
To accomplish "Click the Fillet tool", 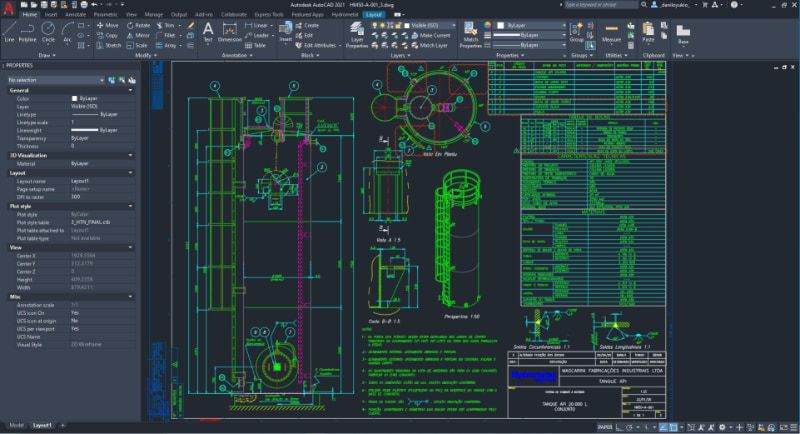I will coord(165,35).
